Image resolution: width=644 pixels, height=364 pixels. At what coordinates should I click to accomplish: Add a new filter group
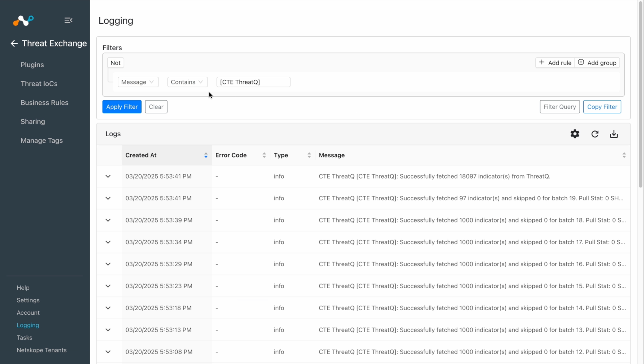click(x=597, y=62)
